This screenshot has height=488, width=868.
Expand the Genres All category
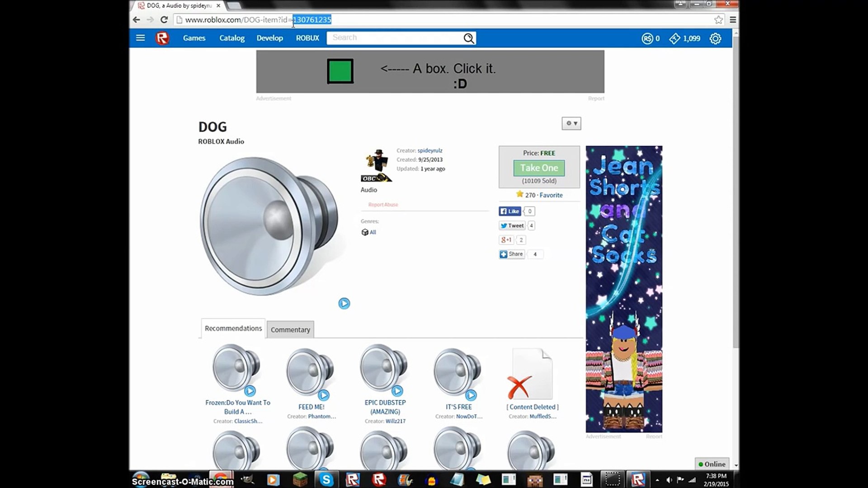[372, 232]
